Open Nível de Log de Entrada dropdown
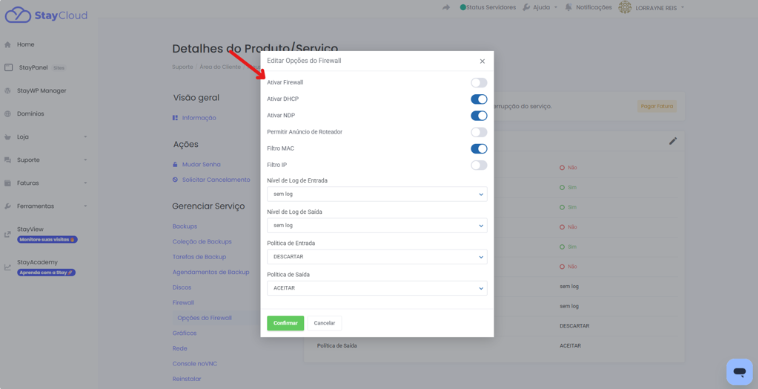 pos(377,194)
